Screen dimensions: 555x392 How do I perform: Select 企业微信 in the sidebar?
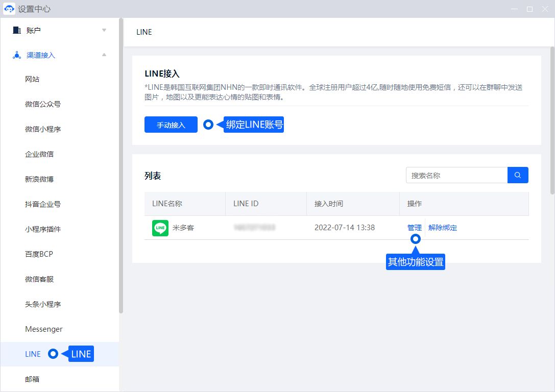pos(39,154)
